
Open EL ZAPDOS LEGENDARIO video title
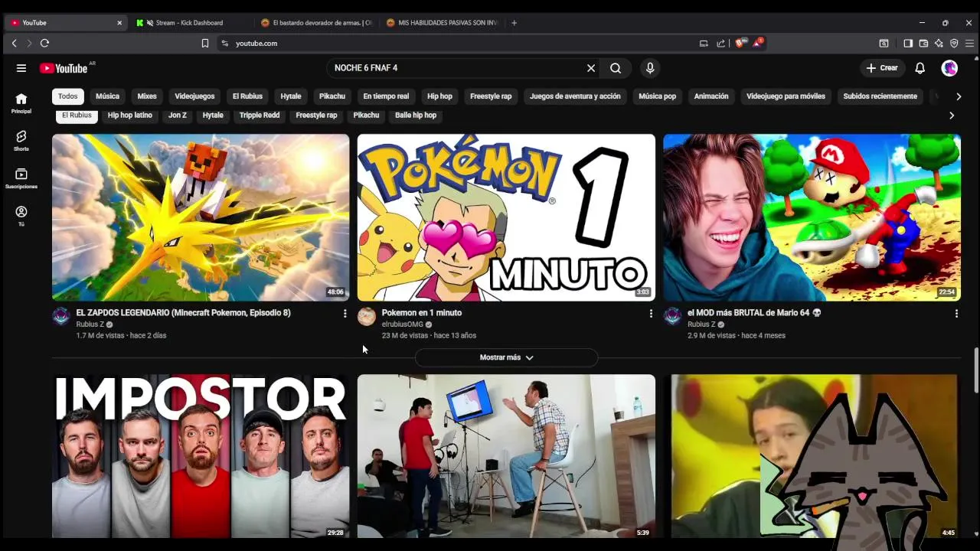coord(184,313)
